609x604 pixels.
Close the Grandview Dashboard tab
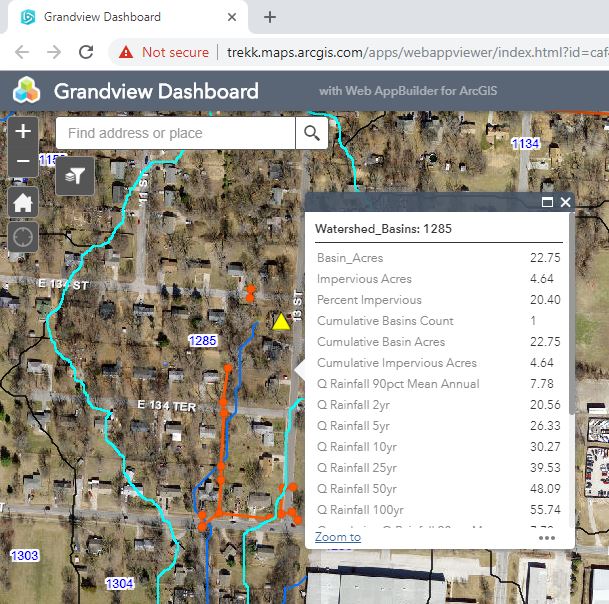click(x=232, y=17)
